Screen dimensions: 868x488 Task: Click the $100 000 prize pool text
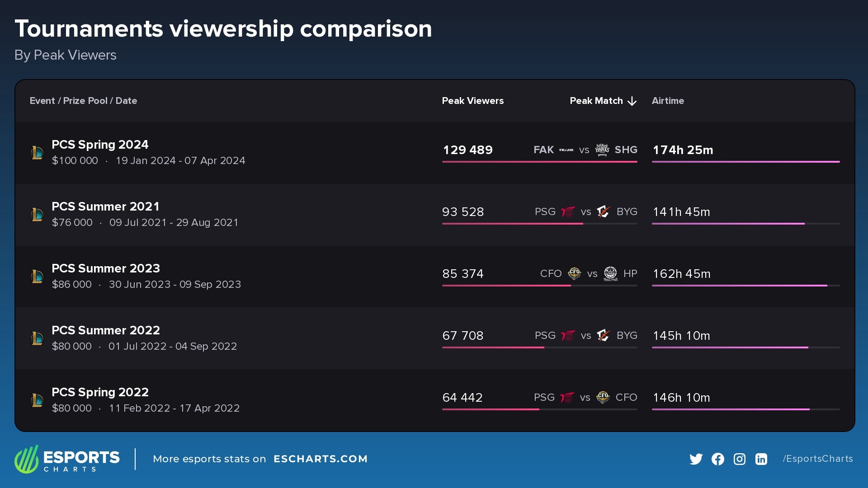pos(75,161)
